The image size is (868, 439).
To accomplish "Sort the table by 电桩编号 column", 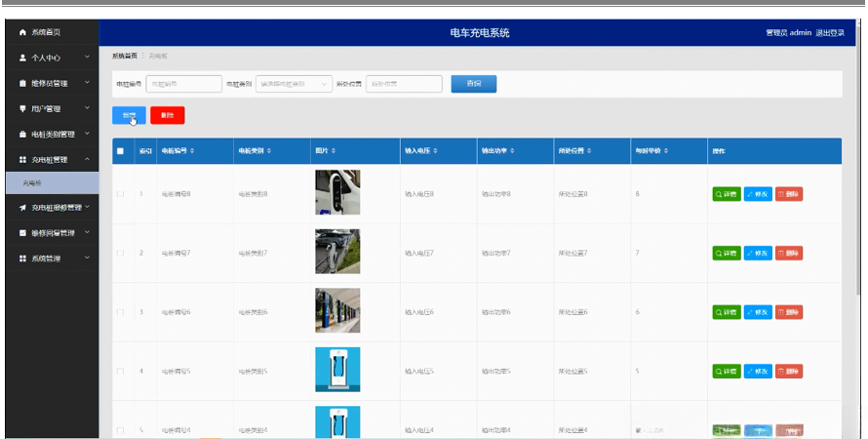I will click(x=192, y=150).
